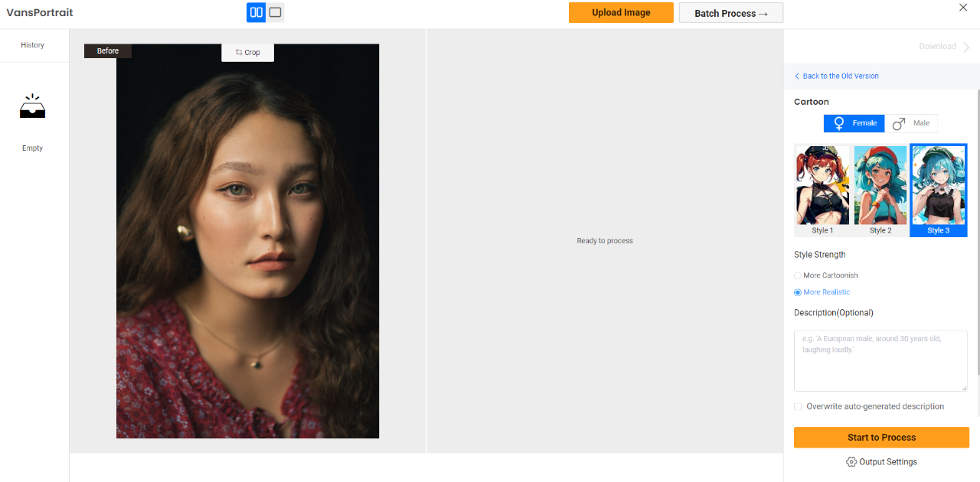
Task: Select the Style 2 cartoon thumbnail
Action: [x=880, y=191]
